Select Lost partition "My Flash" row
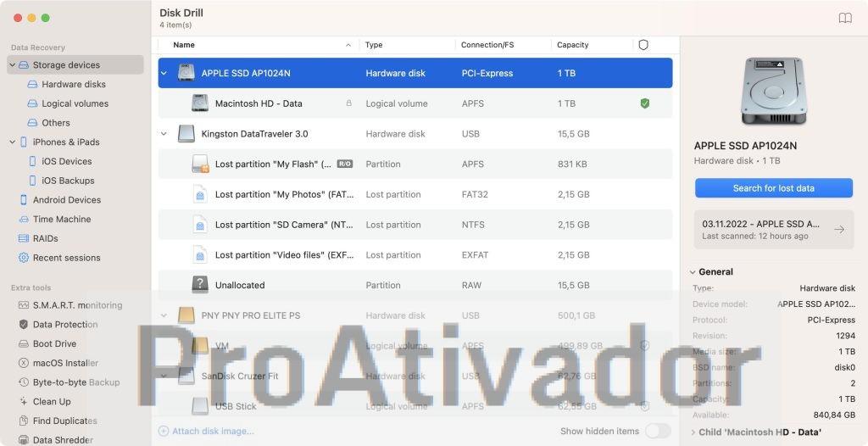Viewport: 868px width, 446px height. [x=415, y=164]
